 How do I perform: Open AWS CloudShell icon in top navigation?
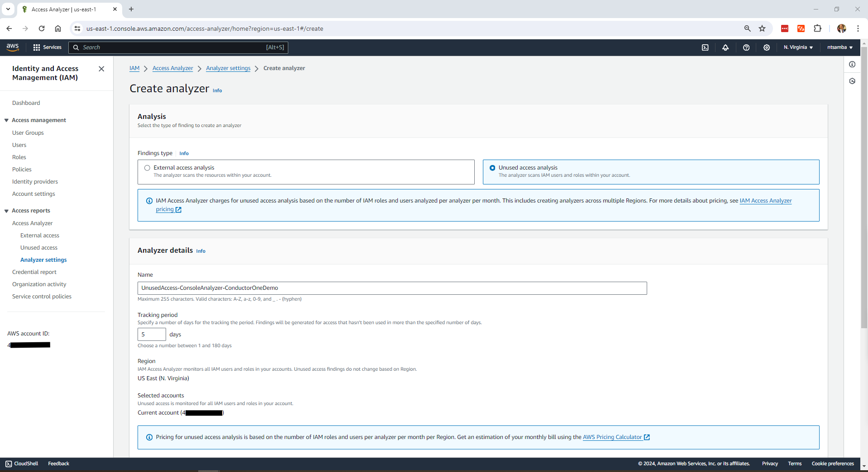point(705,47)
